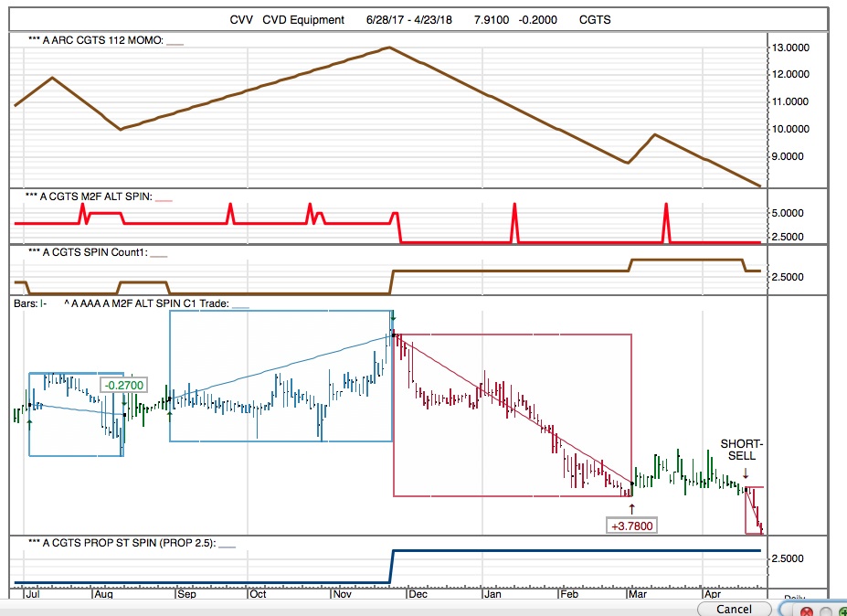
Task: Click the C1 Trade legend color swatch
Action: tap(240, 306)
